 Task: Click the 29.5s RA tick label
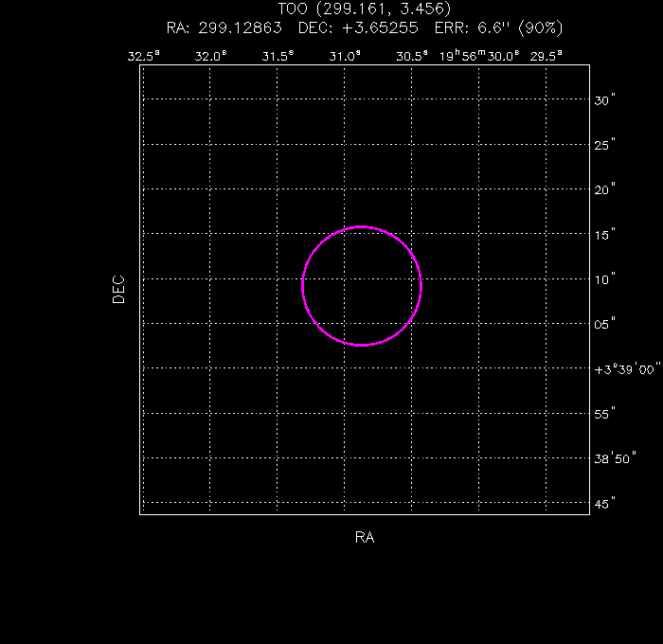tap(547, 56)
